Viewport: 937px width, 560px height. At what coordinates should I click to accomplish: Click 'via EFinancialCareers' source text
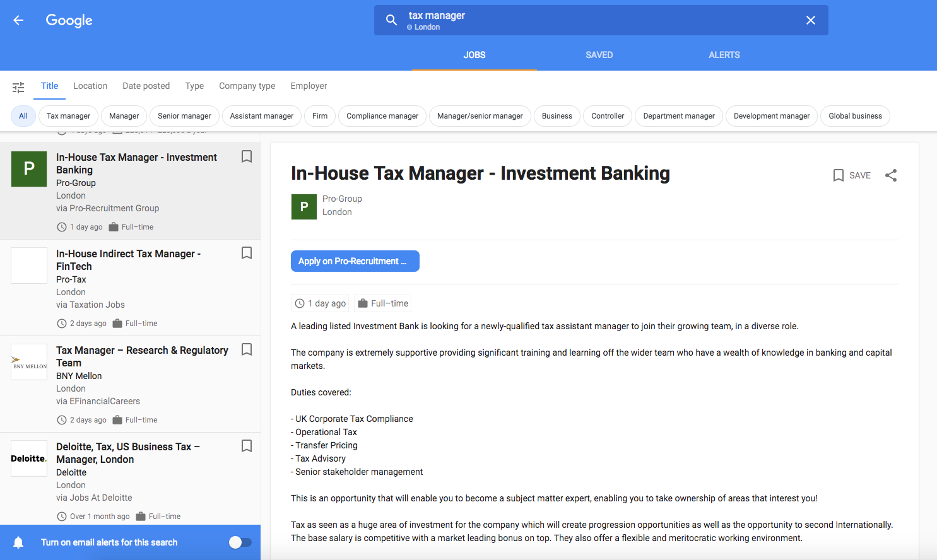(98, 401)
